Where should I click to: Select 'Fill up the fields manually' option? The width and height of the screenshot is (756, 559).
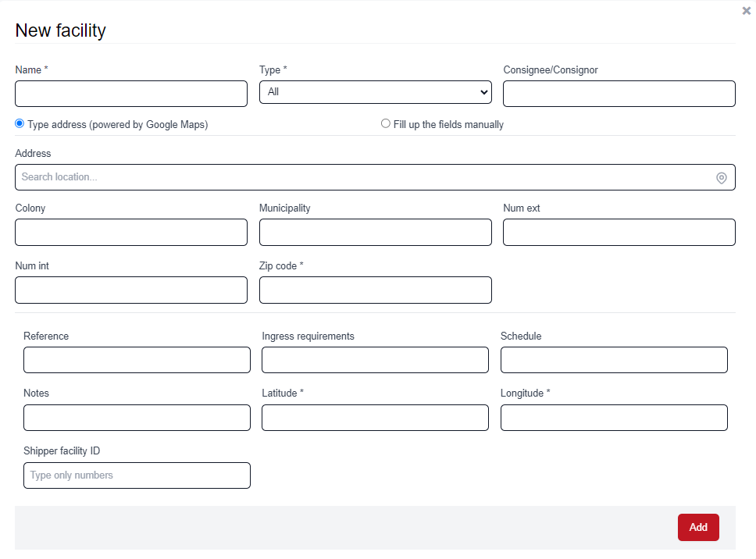[385, 123]
